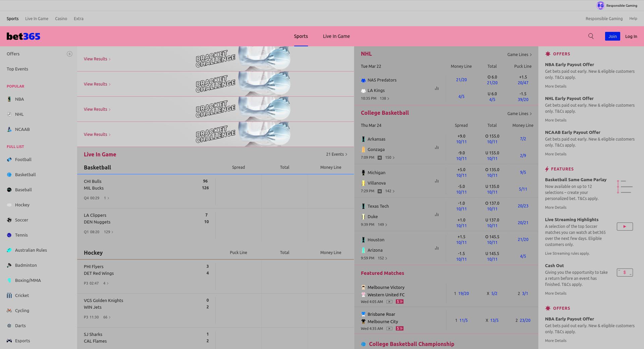Image resolution: width=644 pixels, height=349 pixels.
Task: Select Duke money line 20/21
Action: click(523, 223)
